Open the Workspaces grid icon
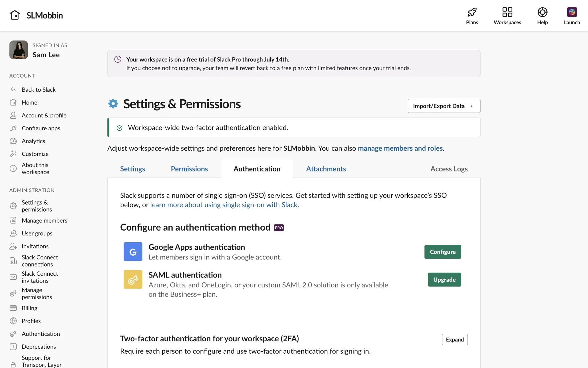The height and width of the screenshot is (368, 588). pos(507,12)
